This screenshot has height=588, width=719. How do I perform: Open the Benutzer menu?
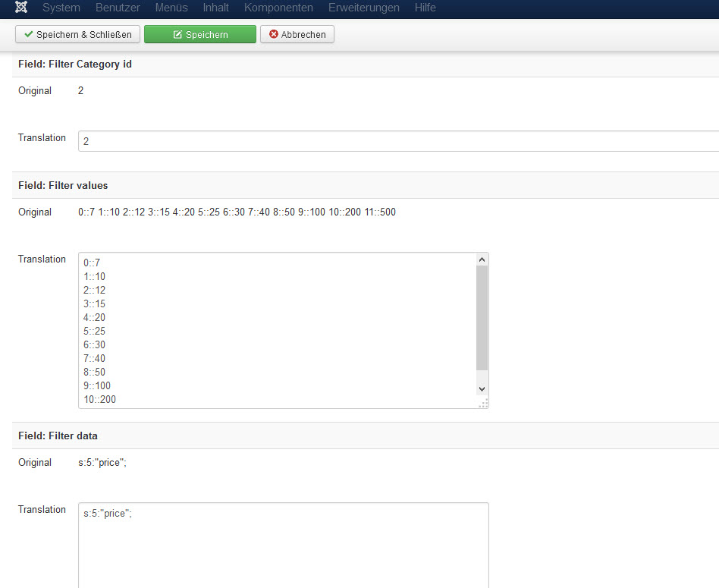tap(118, 8)
